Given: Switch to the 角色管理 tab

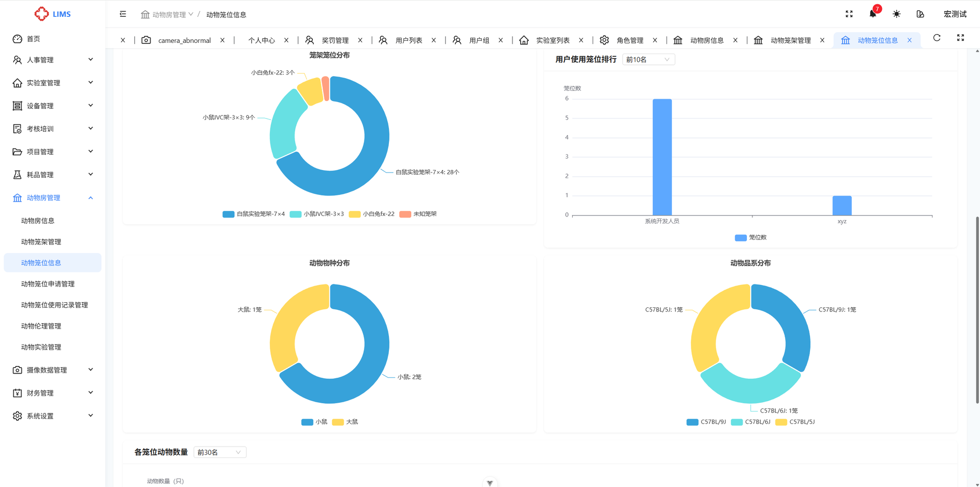Looking at the screenshot, I should coord(629,40).
